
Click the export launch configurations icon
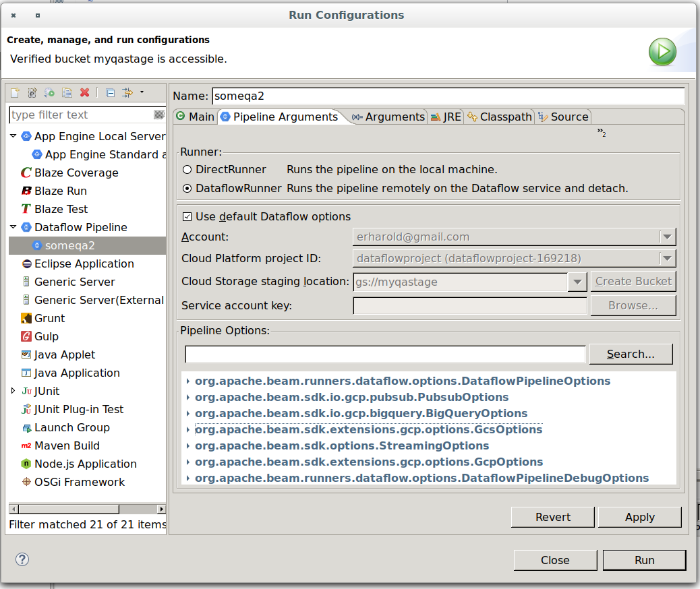tap(49, 92)
